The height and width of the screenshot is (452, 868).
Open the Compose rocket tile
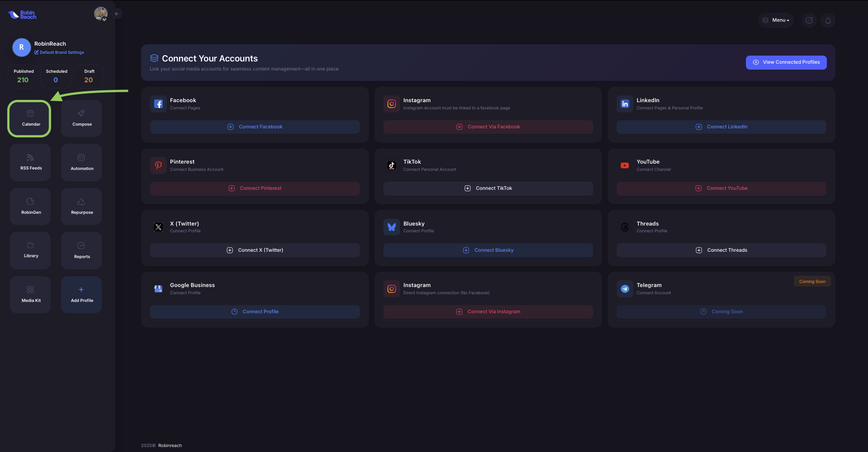pos(81,118)
